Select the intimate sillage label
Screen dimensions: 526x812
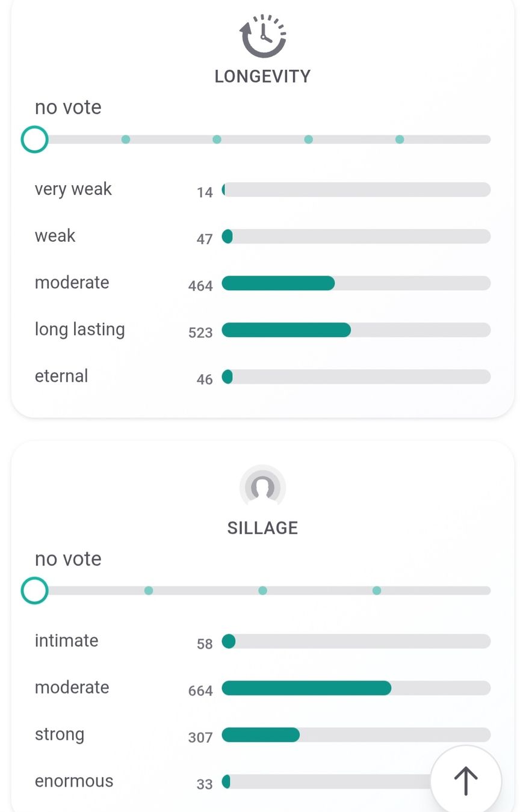[66, 641]
